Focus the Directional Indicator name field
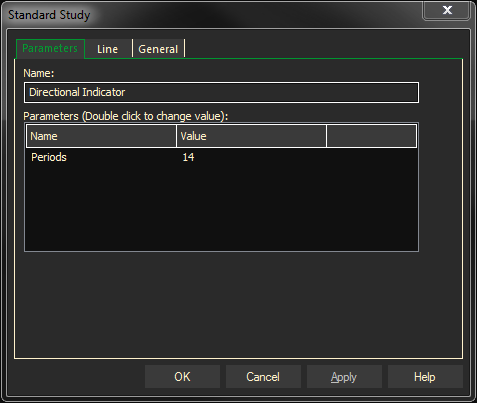 (221, 92)
